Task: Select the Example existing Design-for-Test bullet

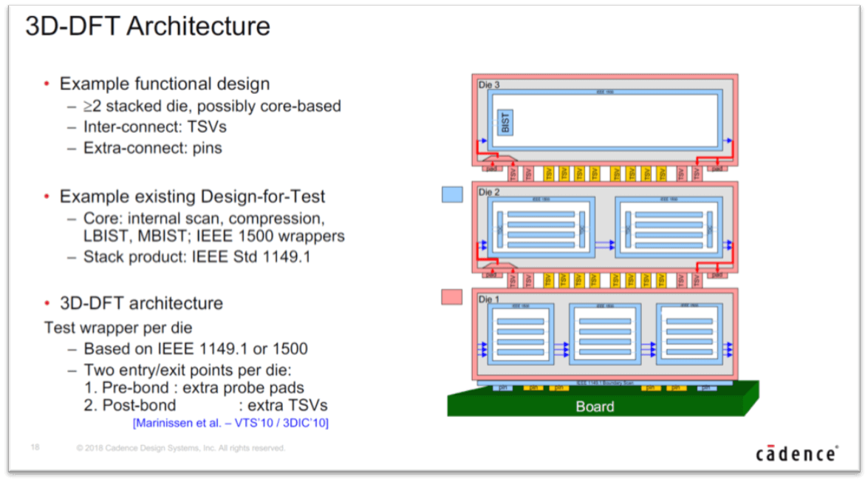Action: [x=192, y=197]
